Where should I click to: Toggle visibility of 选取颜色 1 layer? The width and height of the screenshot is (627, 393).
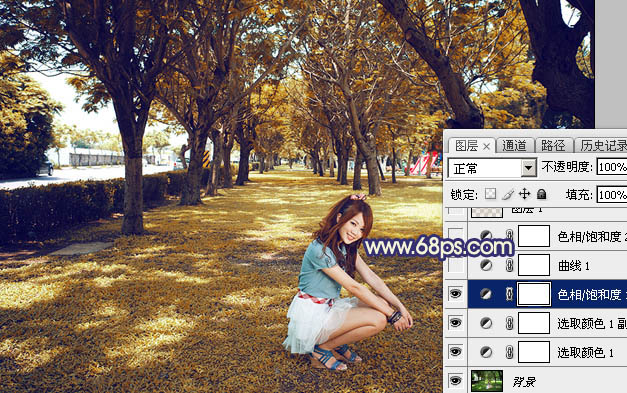[455, 352]
